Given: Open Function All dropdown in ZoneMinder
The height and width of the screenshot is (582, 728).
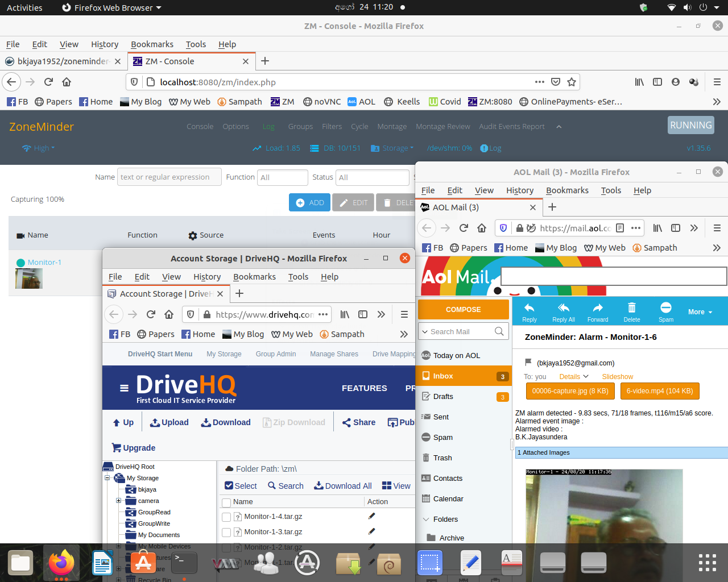Looking at the screenshot, I should coord(283,177).
